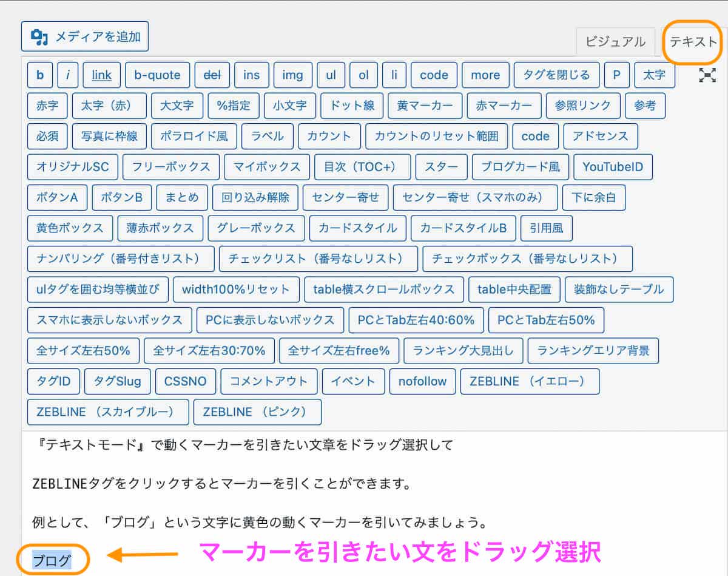728x576 pixels.
Task: Click the ラベル button
Action: tap(267, 136)
